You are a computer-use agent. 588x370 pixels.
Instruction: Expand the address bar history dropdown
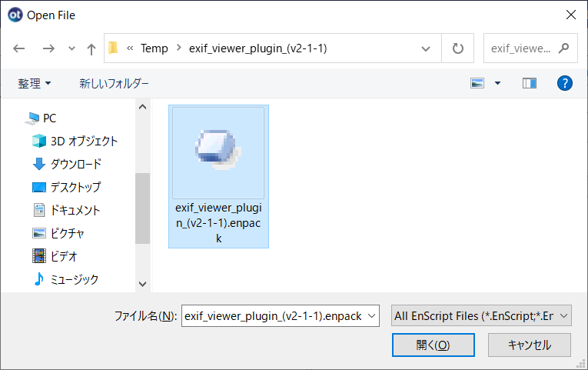[426, 48]
